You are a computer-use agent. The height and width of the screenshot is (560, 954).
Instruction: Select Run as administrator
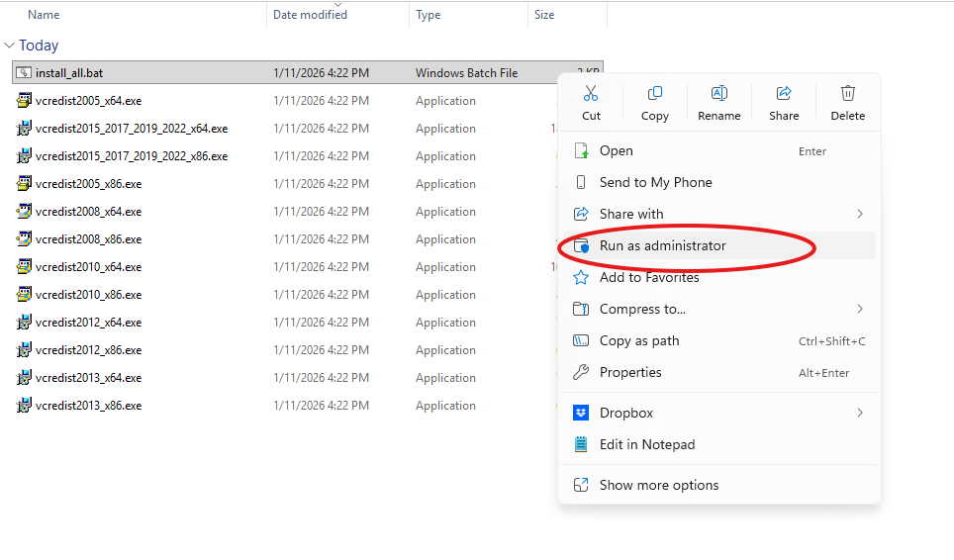click(x=662, y=245)
